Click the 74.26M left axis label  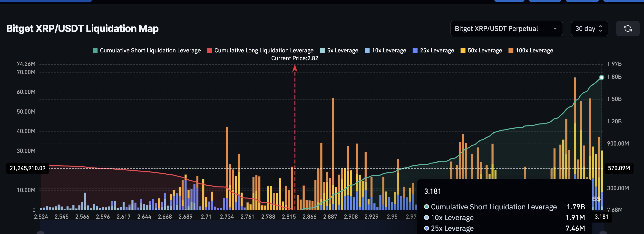pos(26,64)
